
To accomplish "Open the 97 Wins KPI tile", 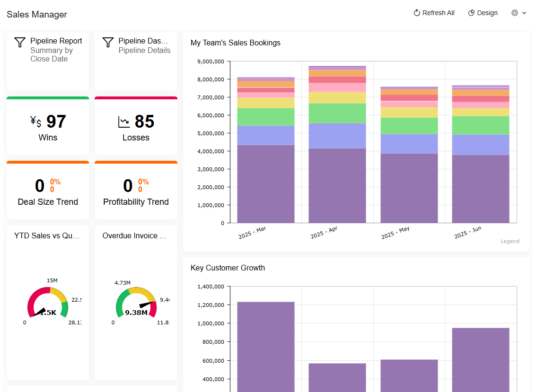I will (x=48, y=126).
